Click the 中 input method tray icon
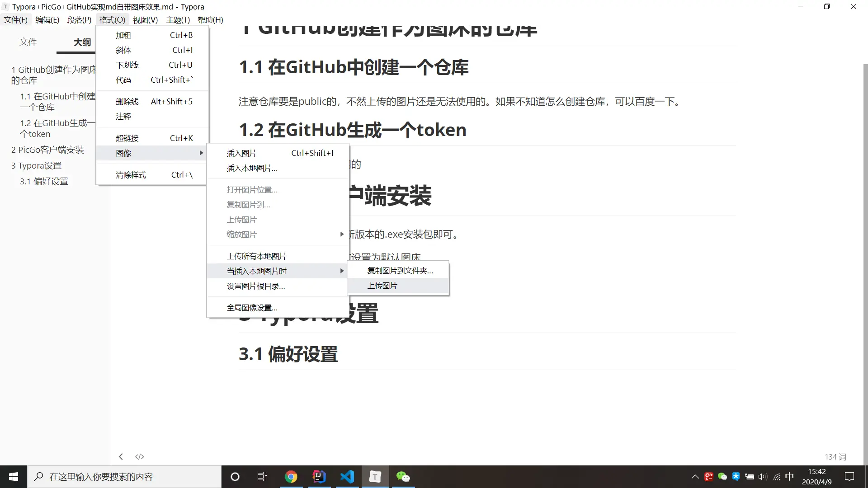The width and height of the screenshot is (868, 488). coord(789,477)
